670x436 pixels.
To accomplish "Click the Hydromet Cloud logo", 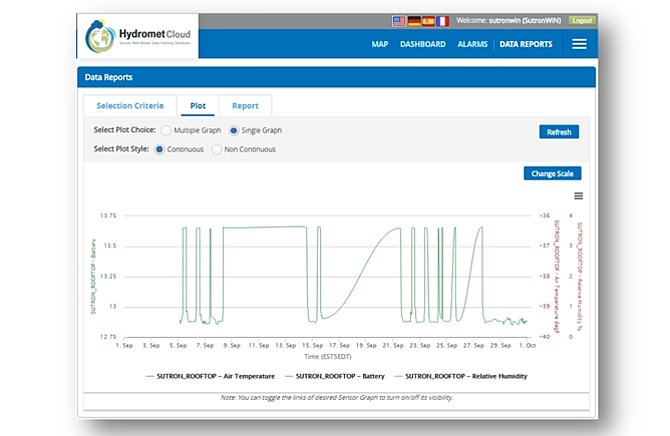I will click(140, 40).
